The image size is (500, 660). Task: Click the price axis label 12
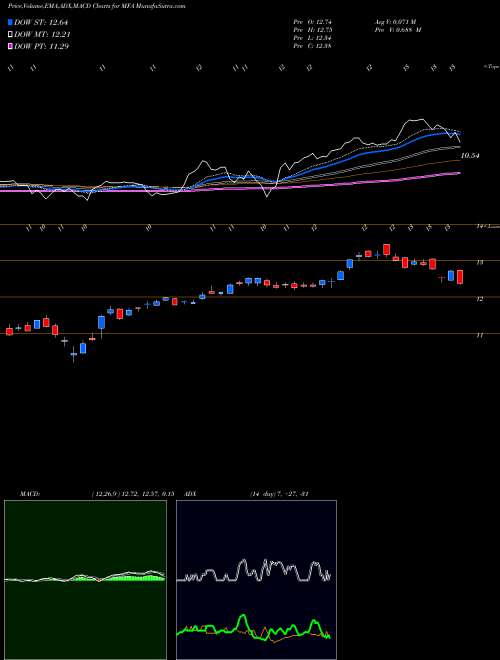point(479,299)
